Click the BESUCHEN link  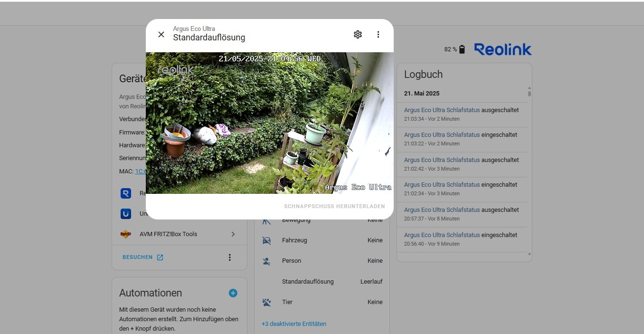pos(138,257)
